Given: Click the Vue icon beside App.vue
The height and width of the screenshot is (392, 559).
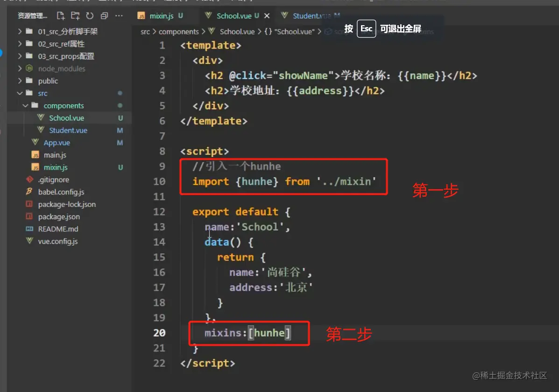Looking at the screenshot, I should click(35, 142).
